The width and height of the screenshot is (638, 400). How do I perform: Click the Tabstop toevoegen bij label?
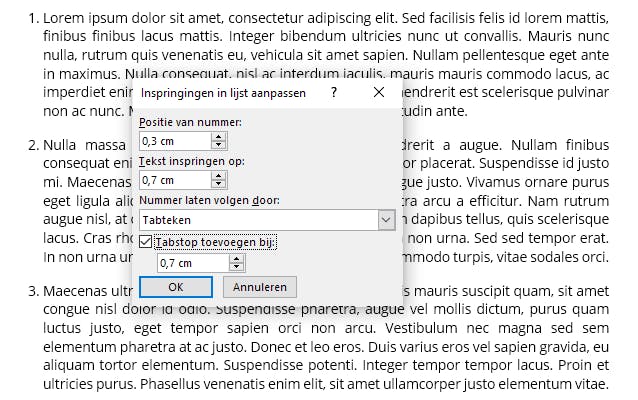214,241
